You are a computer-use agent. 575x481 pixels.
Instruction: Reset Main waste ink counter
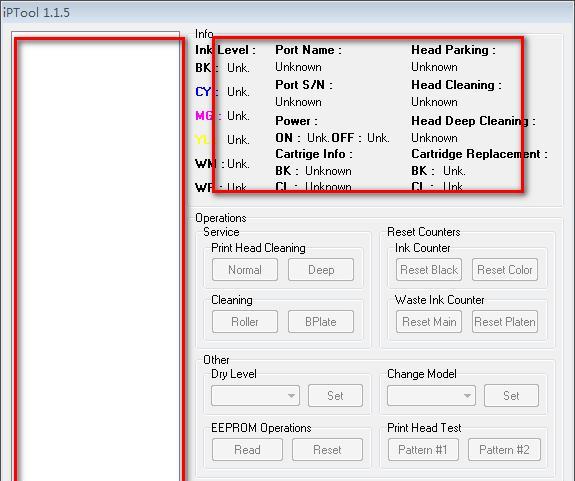click(429, 322)
